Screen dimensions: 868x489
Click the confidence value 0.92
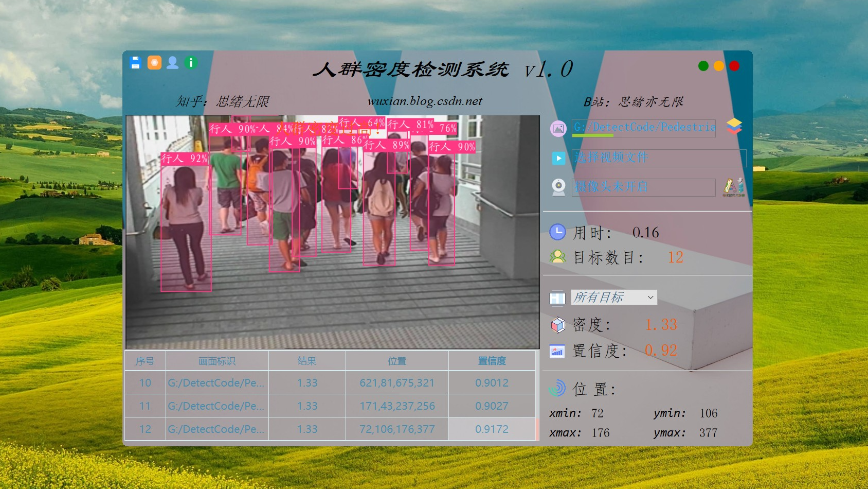[x=661, y=351]
